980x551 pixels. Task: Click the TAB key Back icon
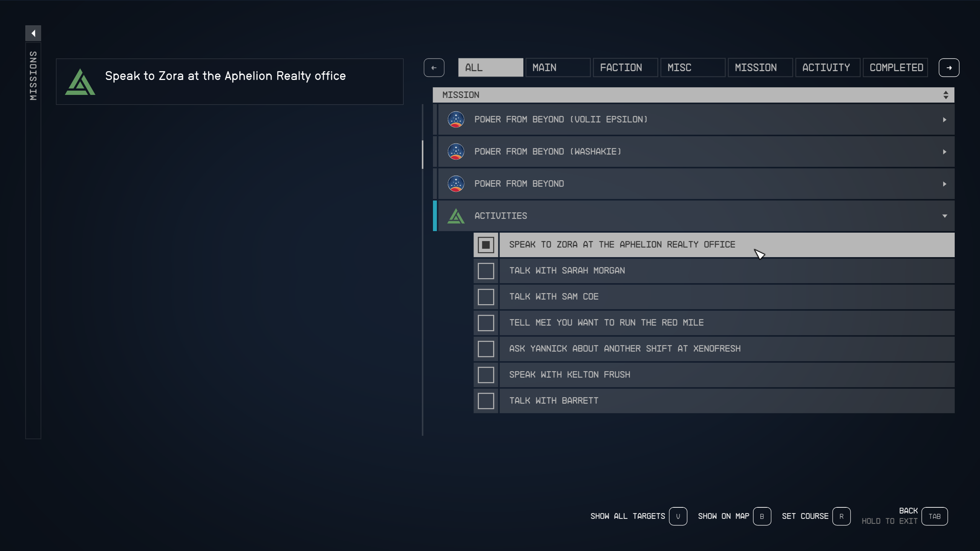[934, 516]
